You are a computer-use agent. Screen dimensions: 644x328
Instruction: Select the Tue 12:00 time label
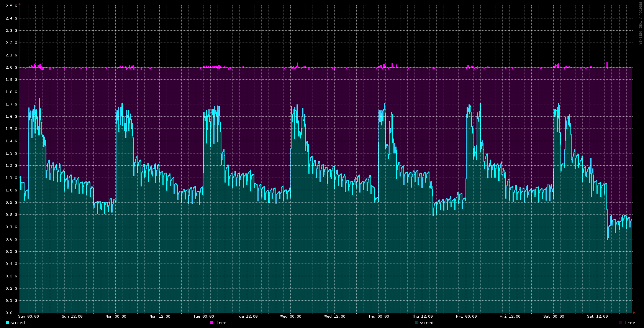pos(247,316)
